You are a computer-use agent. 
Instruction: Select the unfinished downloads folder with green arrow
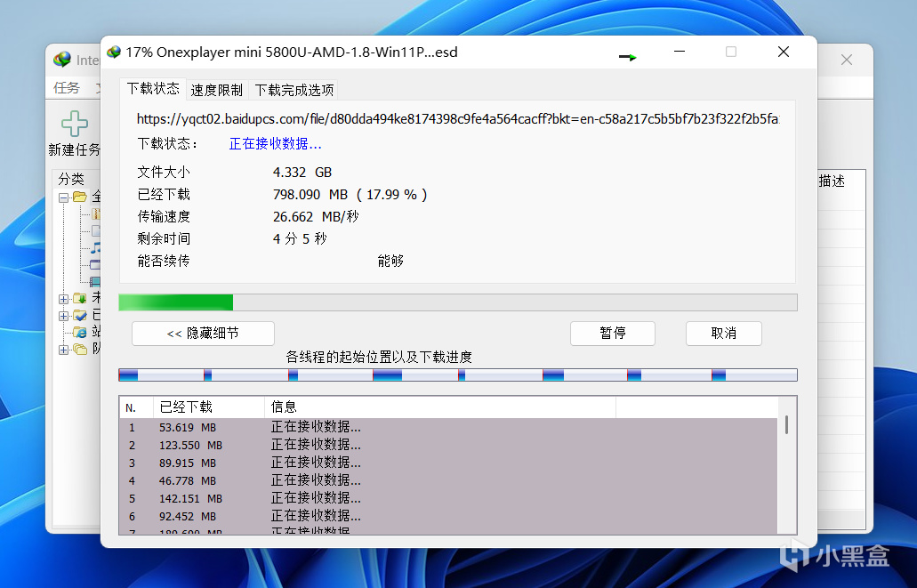pyautogui.click(x=79, y=299)
